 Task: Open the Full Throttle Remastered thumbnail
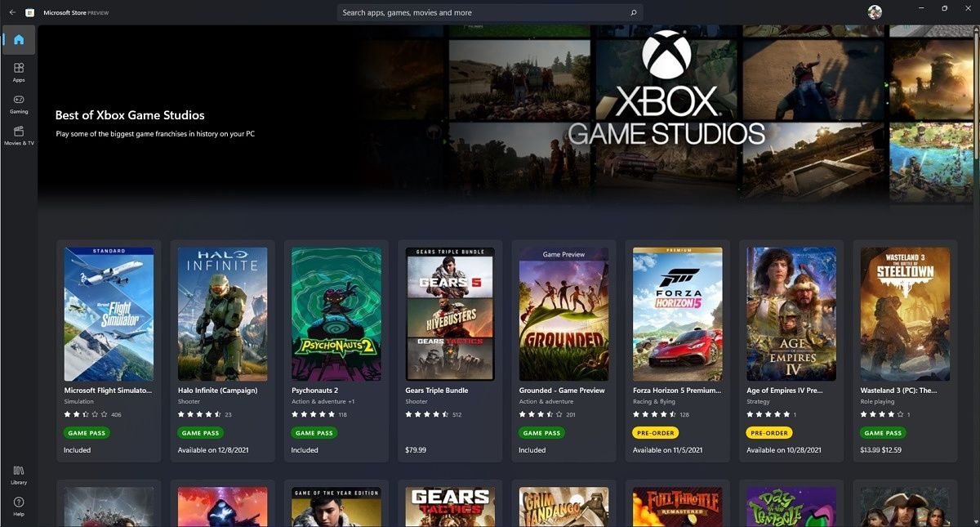[x=678, y=507]
